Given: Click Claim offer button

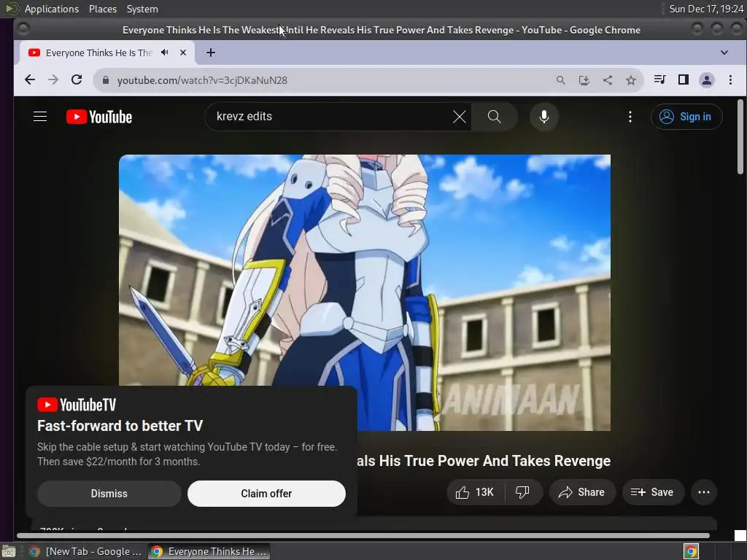Looking at the screenshot, I should 266,494.
